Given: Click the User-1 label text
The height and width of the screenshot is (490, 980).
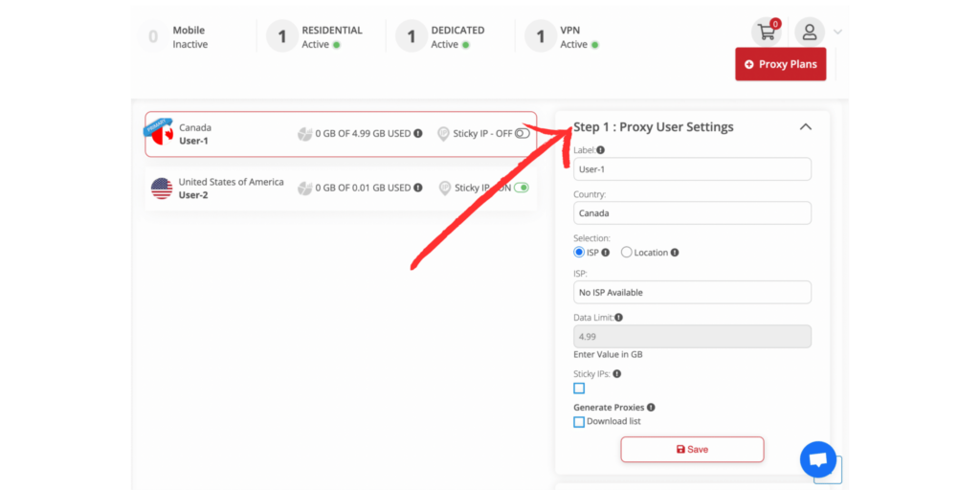Looking at the screenshot, I should click(193, 141).
